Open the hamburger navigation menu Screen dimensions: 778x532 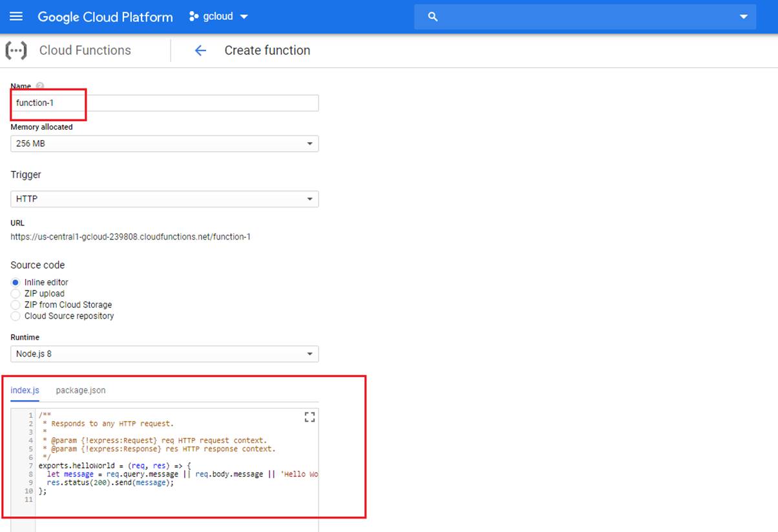(x=16, y=16)
